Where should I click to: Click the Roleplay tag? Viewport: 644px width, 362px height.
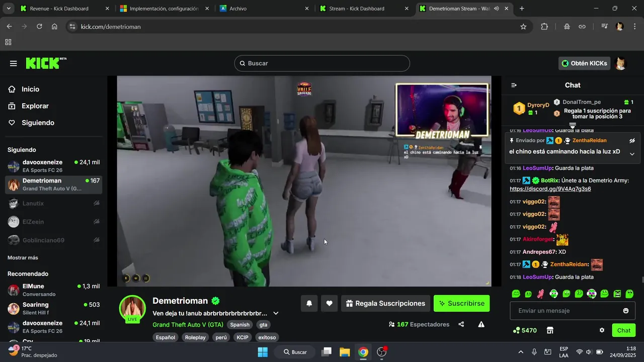(x=195, y=337)
